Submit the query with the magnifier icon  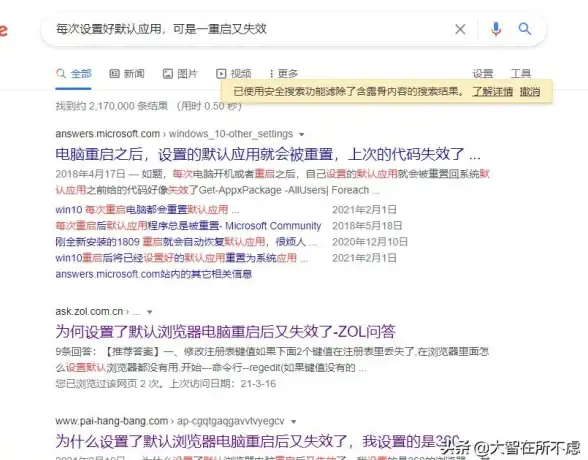pyautogui.click(x=524, y=29)
